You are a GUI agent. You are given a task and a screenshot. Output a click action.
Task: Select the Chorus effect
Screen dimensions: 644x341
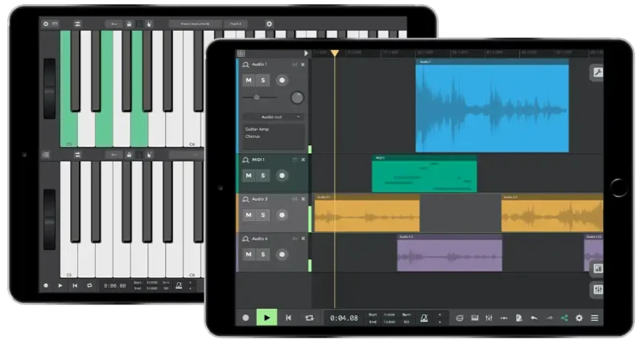(x=253, y=136)
